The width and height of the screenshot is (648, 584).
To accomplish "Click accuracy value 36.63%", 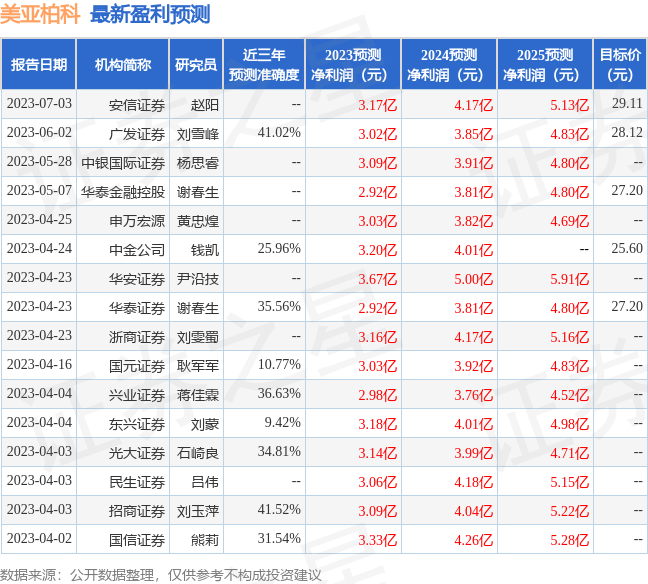I will pos(279,393).
